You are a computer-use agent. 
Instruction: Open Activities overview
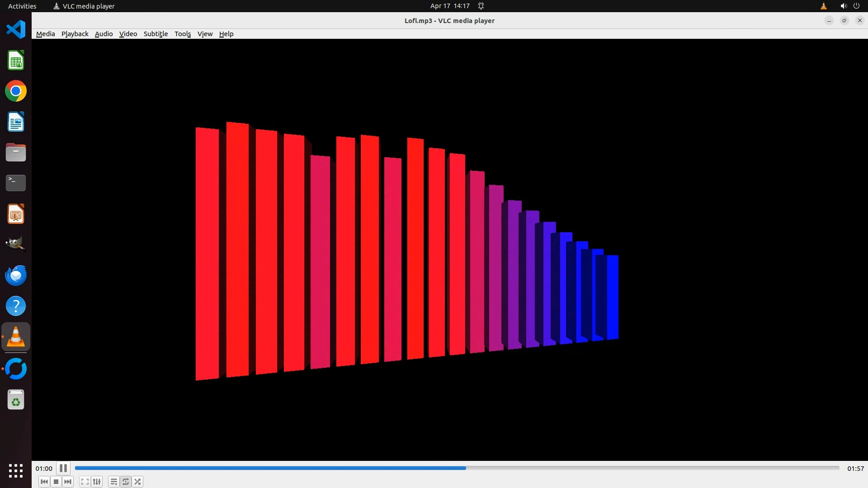coord(22,6)
